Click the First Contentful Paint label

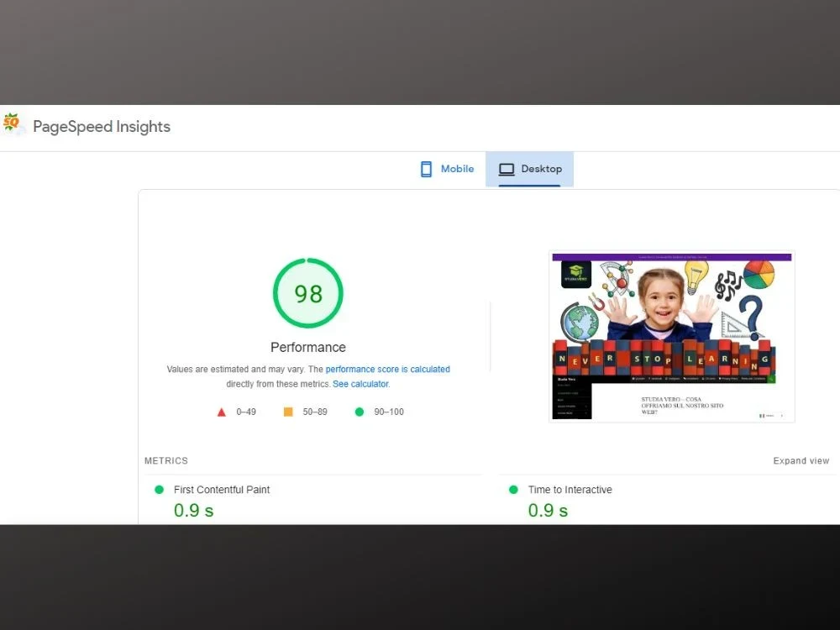coord(222,490)
